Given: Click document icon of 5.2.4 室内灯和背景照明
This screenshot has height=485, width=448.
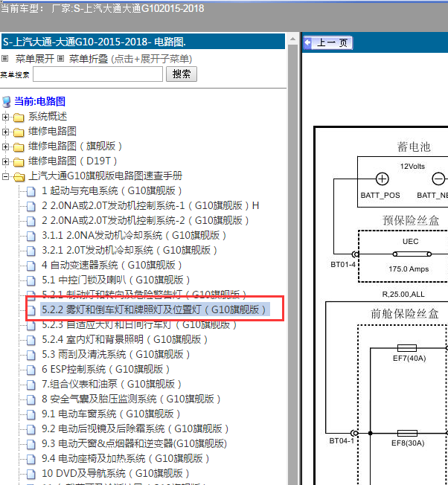Looking at the screenshot, I should pos(31,341).
